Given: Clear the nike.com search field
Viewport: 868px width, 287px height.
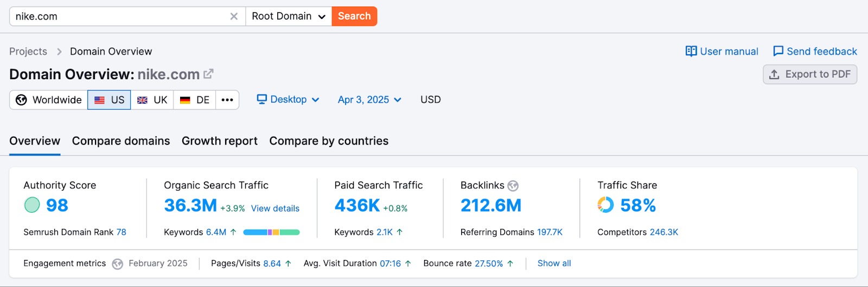Looking at the screenshot, I should (x=234, y=16).
